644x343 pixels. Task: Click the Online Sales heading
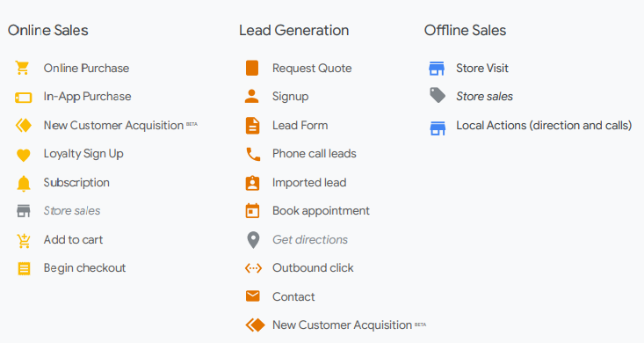[x=47, y=30]
